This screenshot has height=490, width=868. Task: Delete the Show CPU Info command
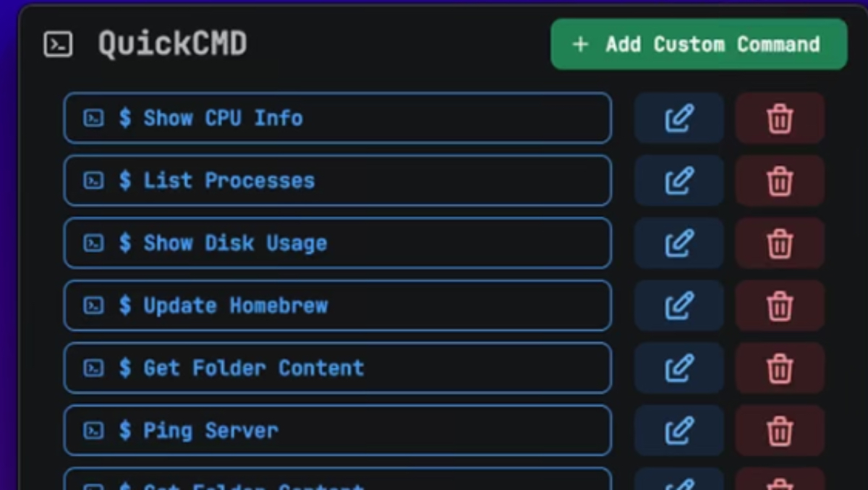[780, 118]
